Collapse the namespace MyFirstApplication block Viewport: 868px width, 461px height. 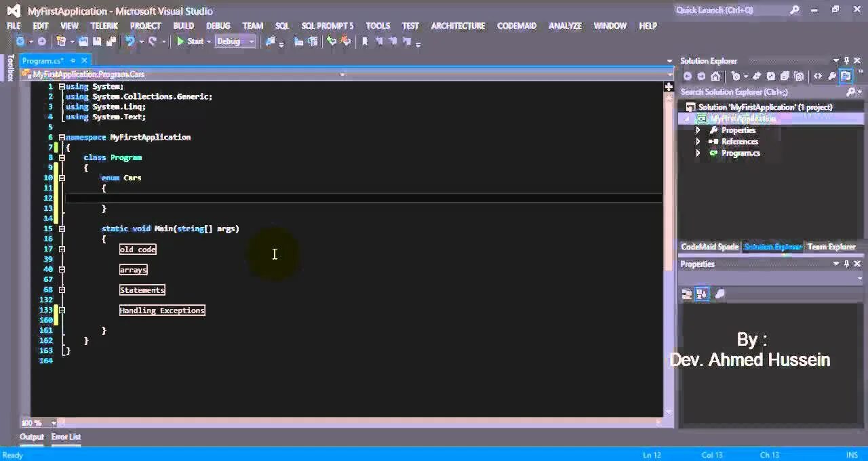(62, 137)
